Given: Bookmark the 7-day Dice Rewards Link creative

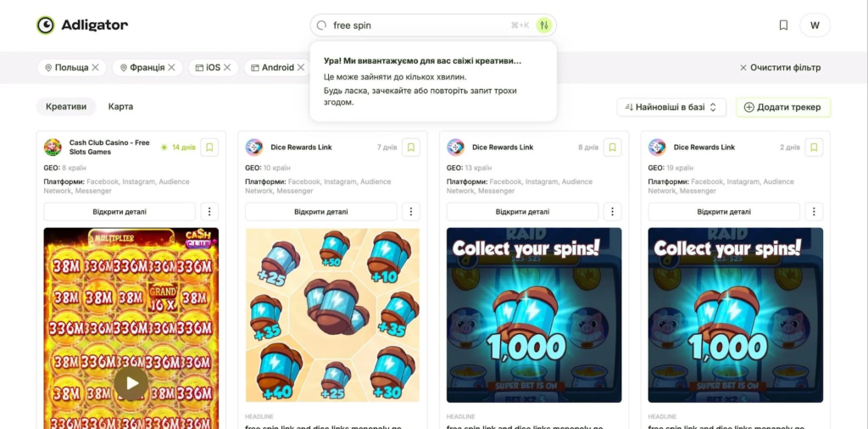Looking at the screenshot, I should 411,148.
